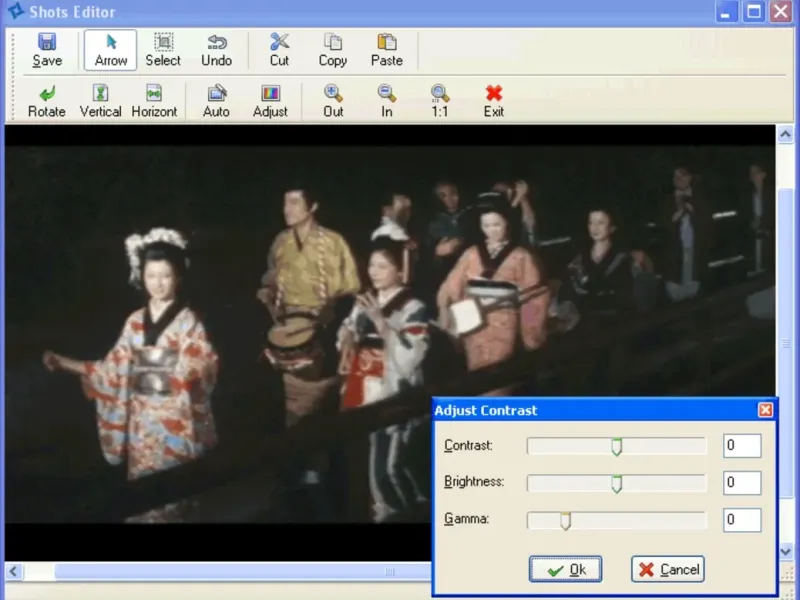Apply Auto adjustment
The width and height of the screenshot is (800, 600).
coord(216,101)
